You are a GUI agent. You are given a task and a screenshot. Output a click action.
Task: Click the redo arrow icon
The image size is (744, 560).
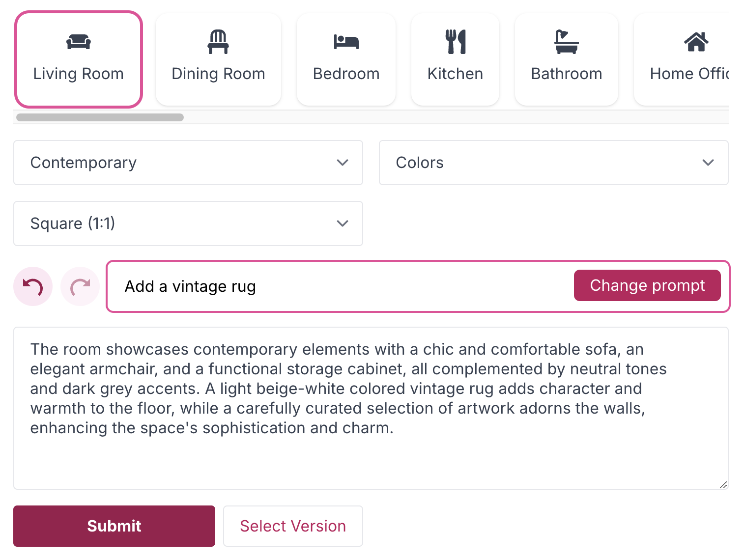[80, 286]
